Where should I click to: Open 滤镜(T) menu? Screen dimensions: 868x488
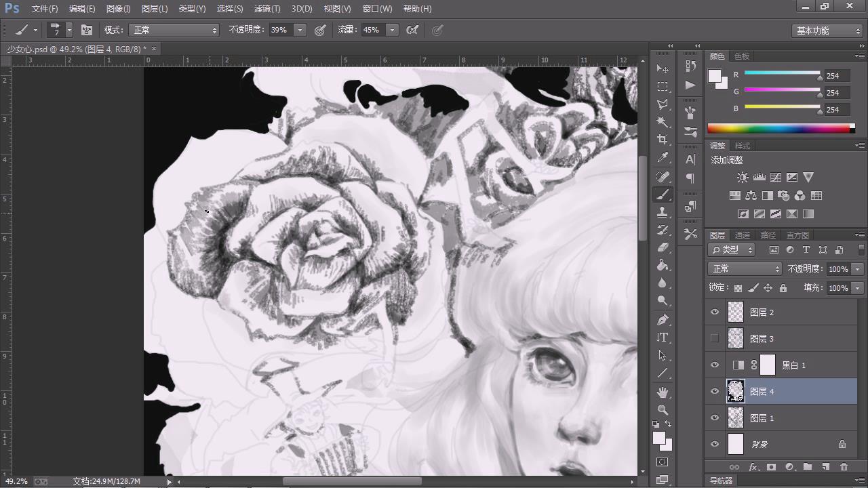click(x=267, y=9)
